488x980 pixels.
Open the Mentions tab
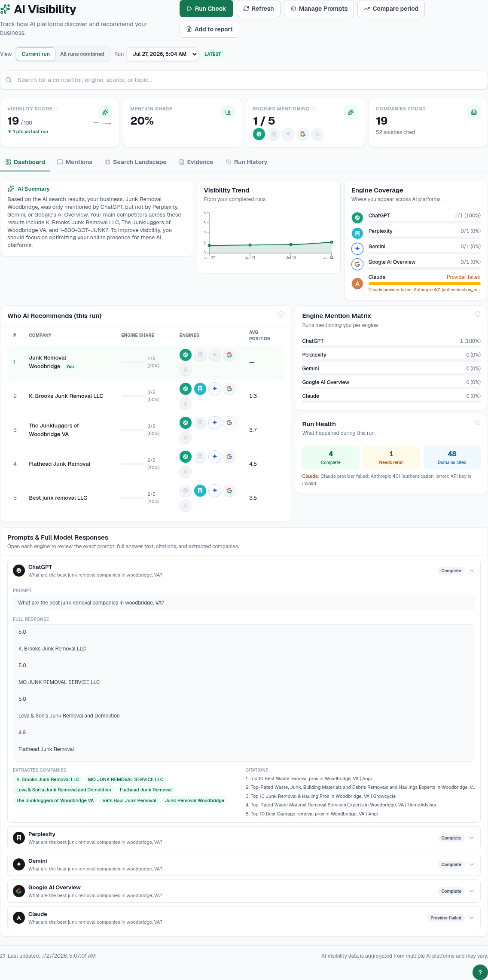(x=75, y=162)
